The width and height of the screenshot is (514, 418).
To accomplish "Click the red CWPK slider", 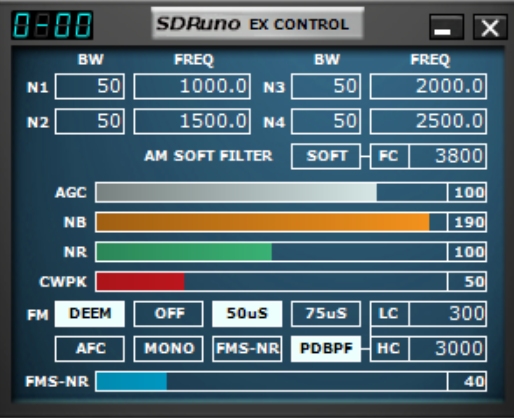I will (271, 282).
